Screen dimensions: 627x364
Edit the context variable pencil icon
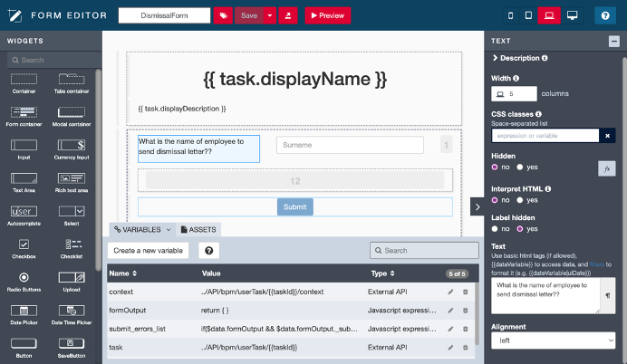click(450, 292)
